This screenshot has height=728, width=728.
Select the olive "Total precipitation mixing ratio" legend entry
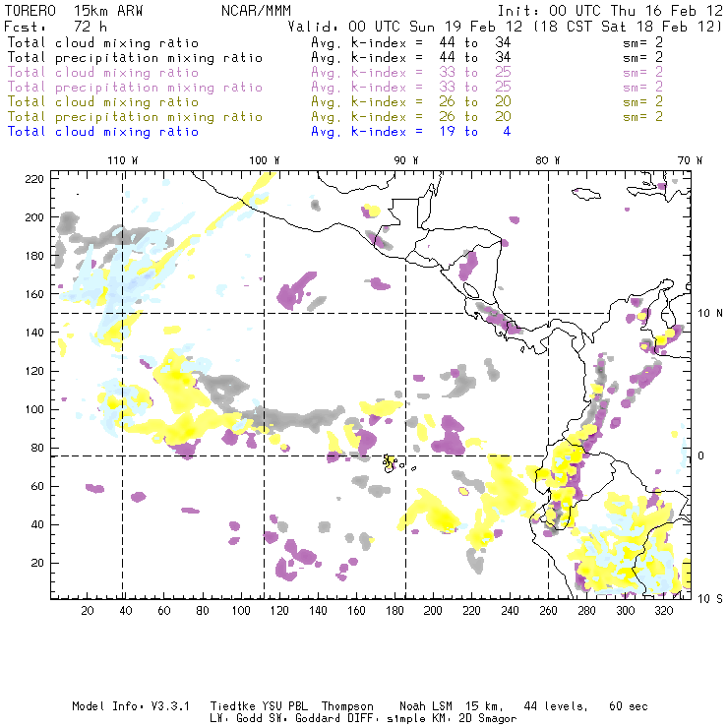click(134, 117)
